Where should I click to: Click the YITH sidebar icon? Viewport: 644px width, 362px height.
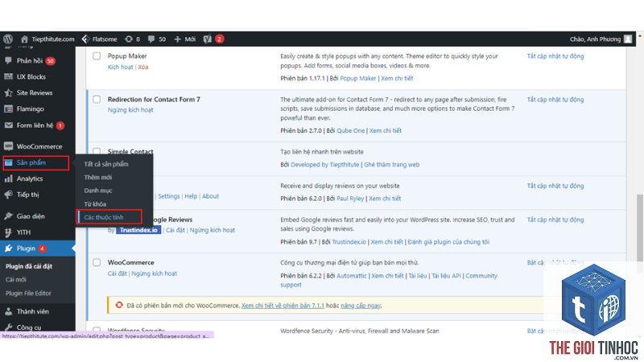tap(8, 232)
